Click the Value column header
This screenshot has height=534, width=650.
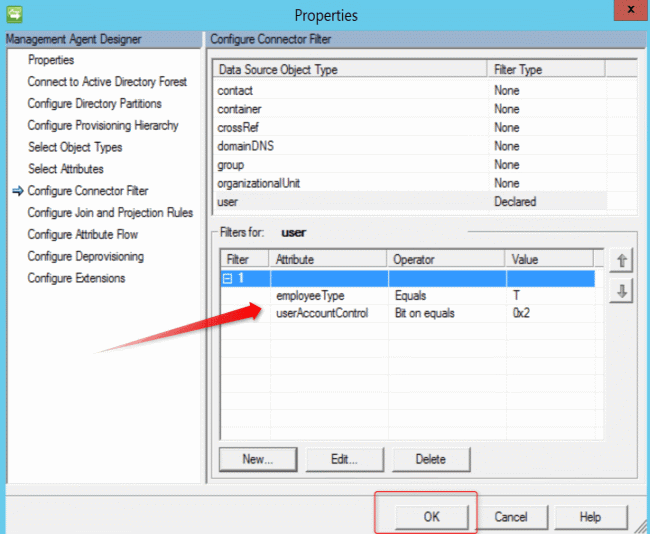coord(550,260)
